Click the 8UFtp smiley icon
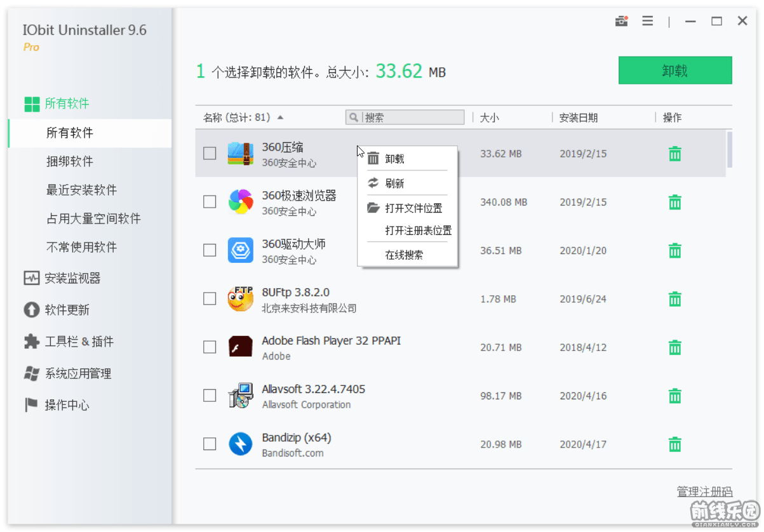Screen dimensions: 764x532 click(x=241, y=298)
